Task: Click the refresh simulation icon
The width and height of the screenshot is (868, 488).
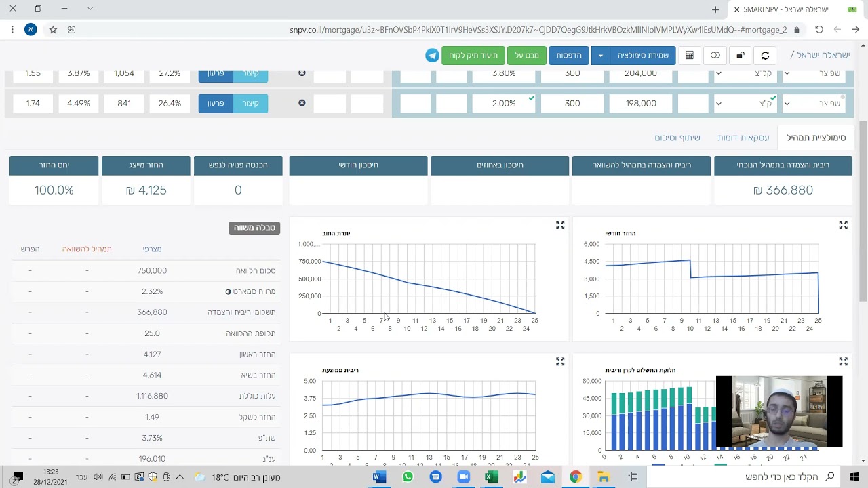Action: (x=766, y=56)
